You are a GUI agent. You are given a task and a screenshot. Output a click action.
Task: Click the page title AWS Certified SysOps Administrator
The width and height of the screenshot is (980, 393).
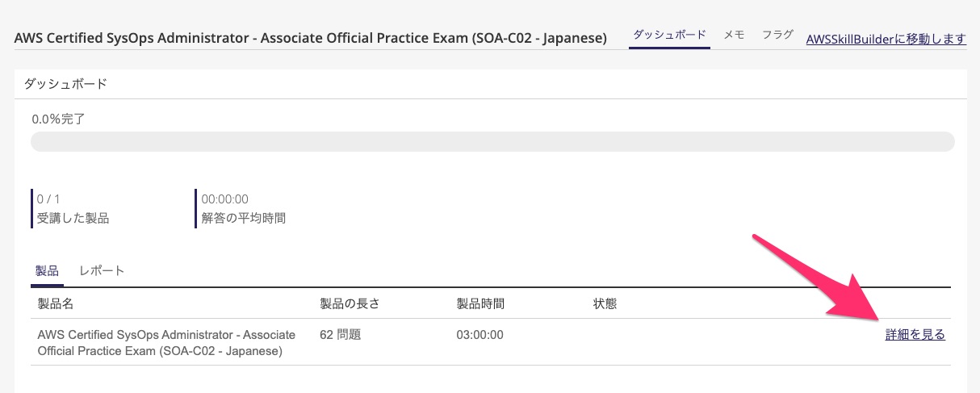coord(311,38)
